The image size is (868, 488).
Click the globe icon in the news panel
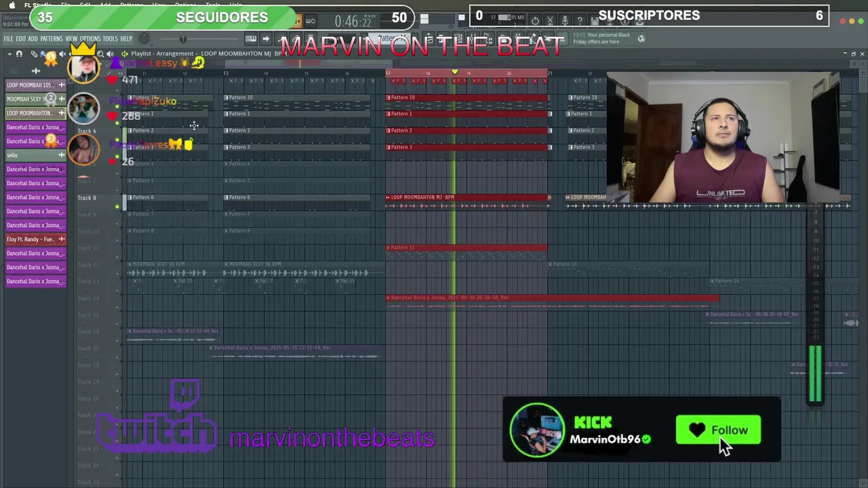coord(642,39)
